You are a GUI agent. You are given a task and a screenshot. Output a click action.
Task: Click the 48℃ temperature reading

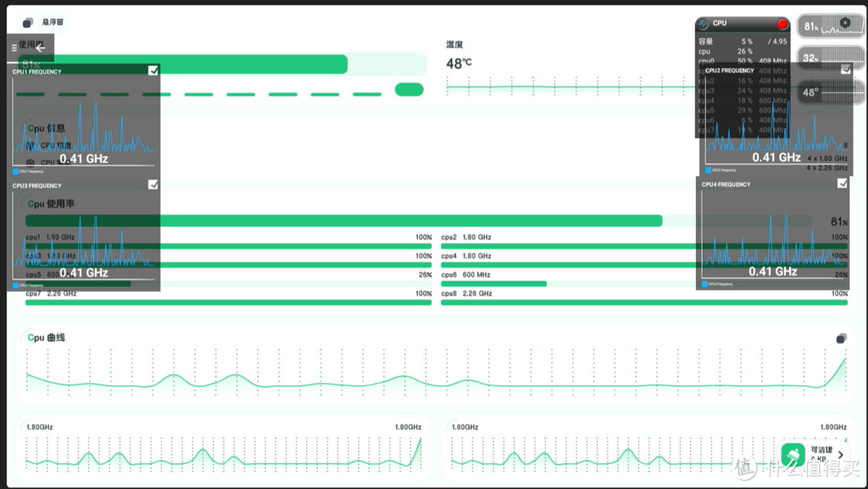tap(459, 63)
